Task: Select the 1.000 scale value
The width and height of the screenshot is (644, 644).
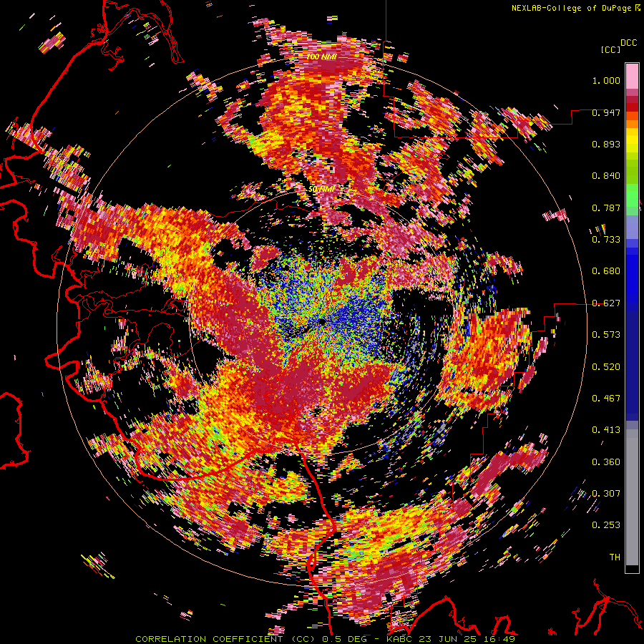Action: pos(606,80)
